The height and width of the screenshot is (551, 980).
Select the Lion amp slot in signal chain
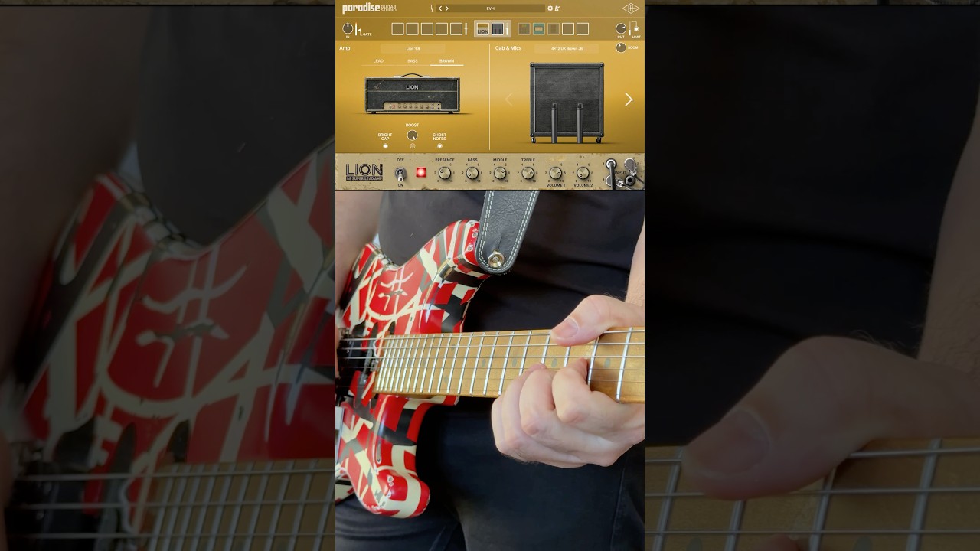pos(482,29)
